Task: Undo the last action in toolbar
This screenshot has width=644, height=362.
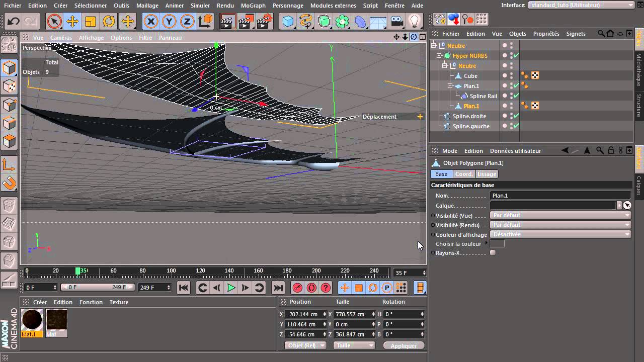Action: pyautogui.click(x=14, y=21)
